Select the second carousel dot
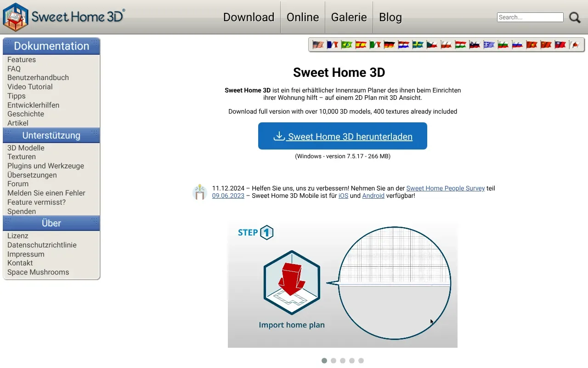The width and height of the screenshot is (588, 368). 334,361
